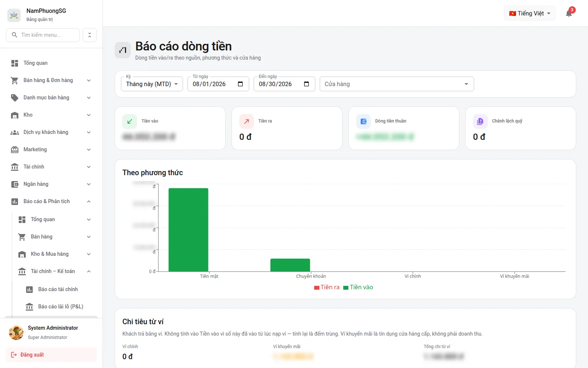
Task: Open the Kỳ period dropdown
Action: (152, 84)
